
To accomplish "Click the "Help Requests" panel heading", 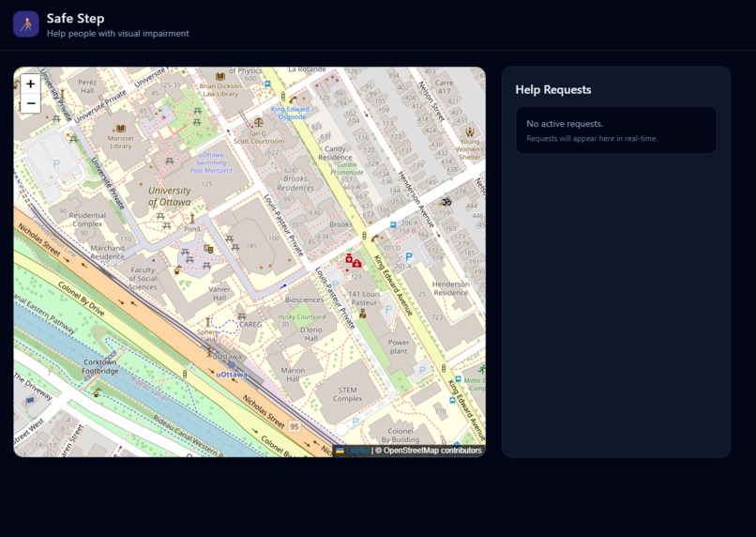I will coord(553,90).
